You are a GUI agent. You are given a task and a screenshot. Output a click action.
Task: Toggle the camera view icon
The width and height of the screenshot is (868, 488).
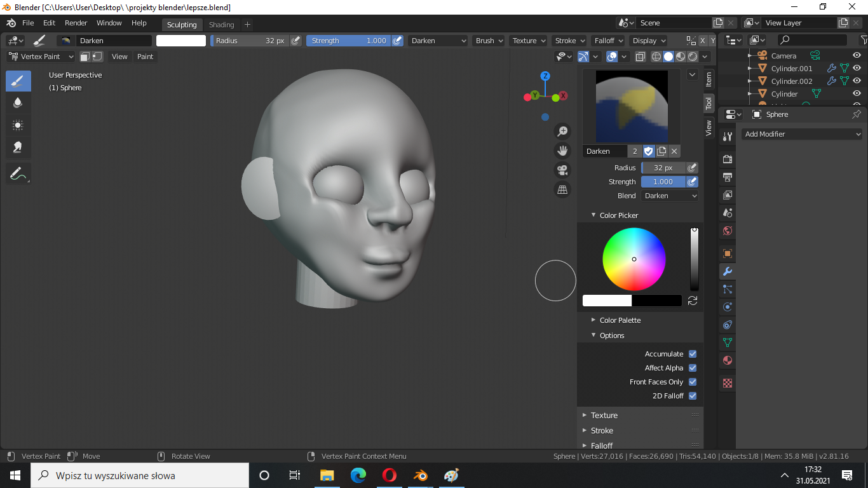[562, 170]
